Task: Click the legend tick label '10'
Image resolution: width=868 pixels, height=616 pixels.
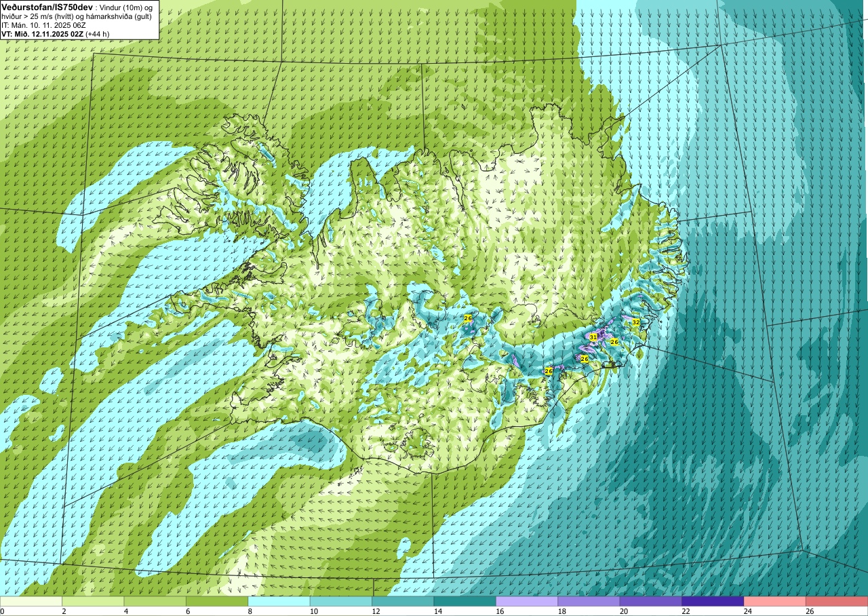Action: point(313,611)
